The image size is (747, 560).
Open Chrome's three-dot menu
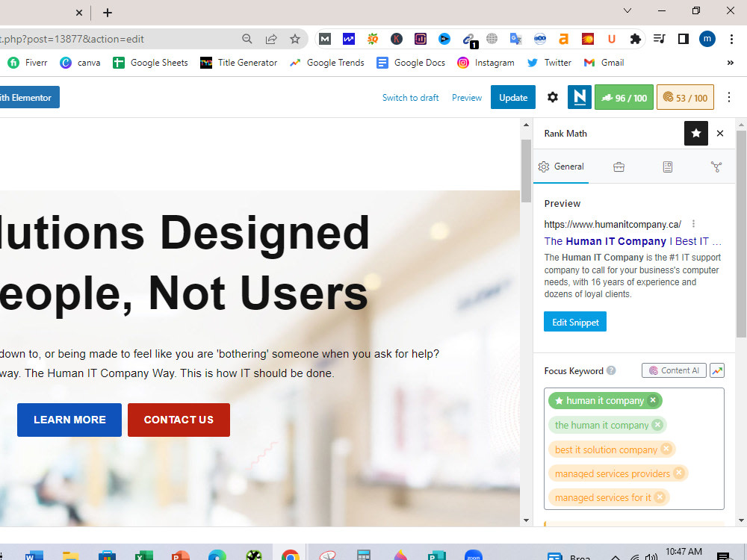(x=731, y=39)
